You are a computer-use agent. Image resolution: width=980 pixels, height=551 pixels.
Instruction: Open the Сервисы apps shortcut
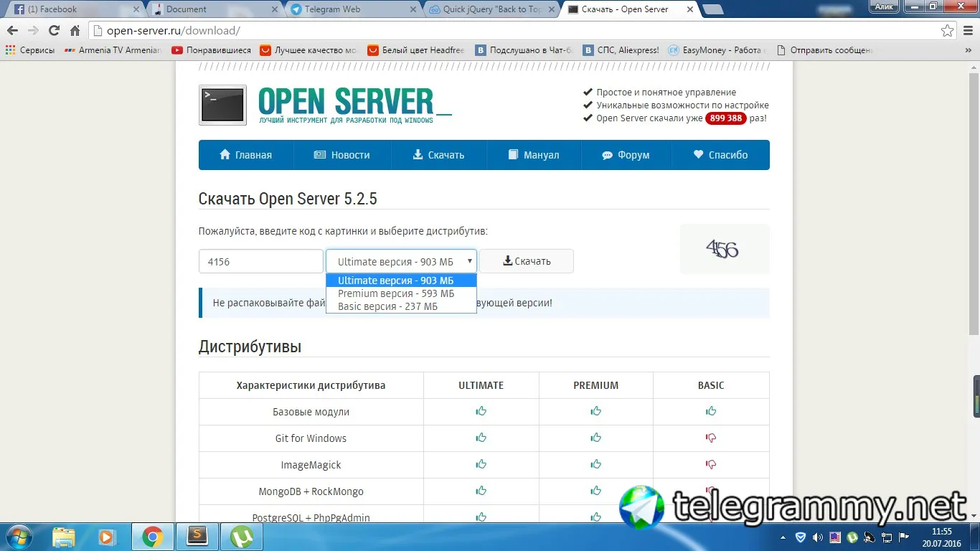(30, 50)
